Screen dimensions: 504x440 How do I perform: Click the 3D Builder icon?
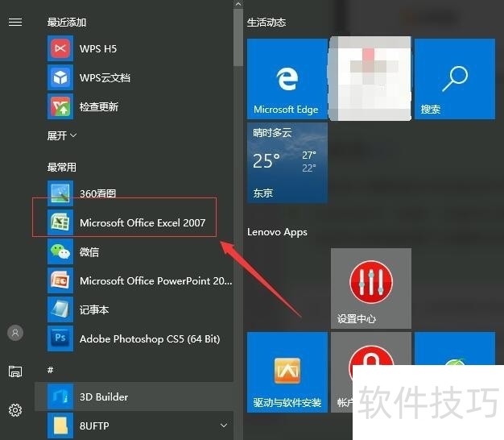pos(60,396)
